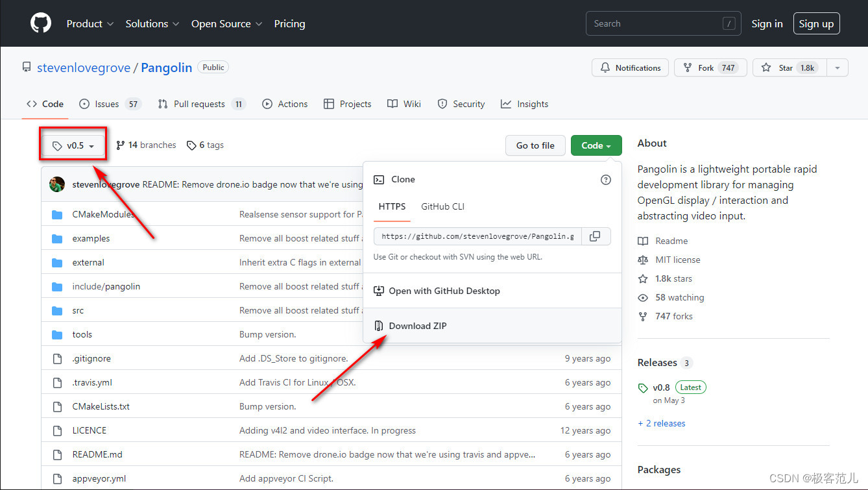Image resolution: width=868 pixels, height=490 pixels.
Task: Select the Code tab
Action: pyautogui.click(x=45, y=104)
